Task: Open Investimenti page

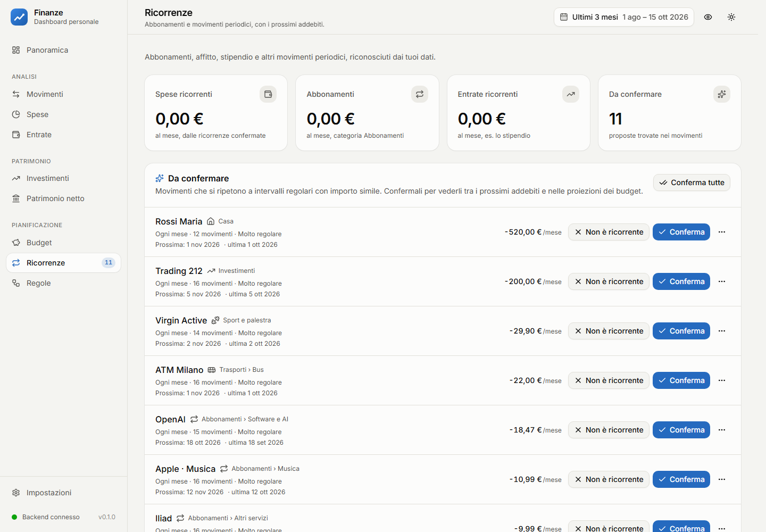Action: click(x=63, y=178)
